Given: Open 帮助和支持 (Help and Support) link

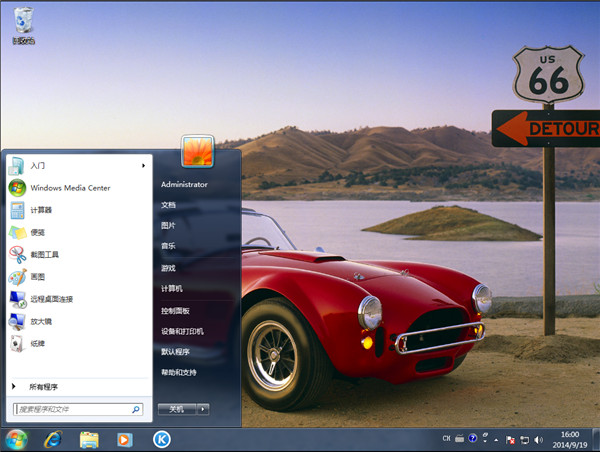Looking at the screenshot, I should [x=179, y=372].
